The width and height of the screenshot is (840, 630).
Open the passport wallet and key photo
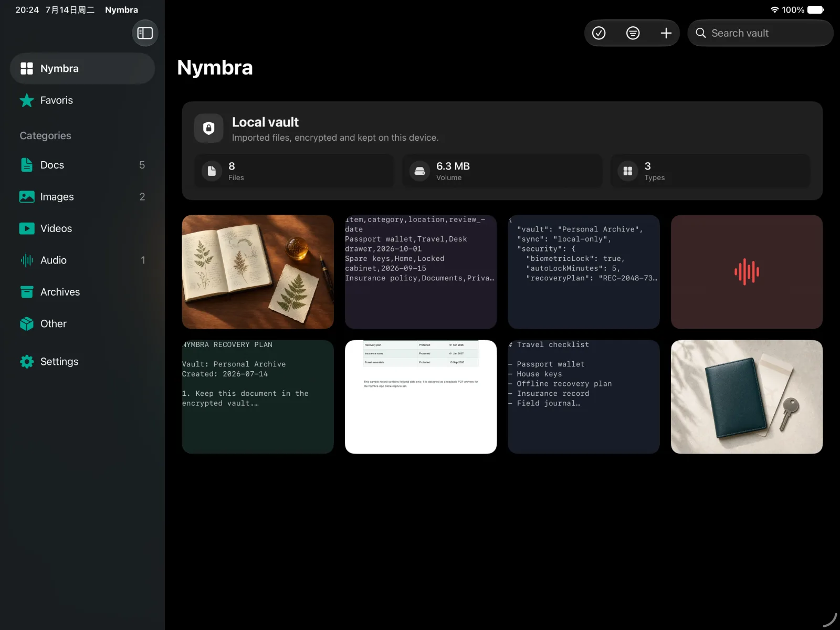(747, 397)
